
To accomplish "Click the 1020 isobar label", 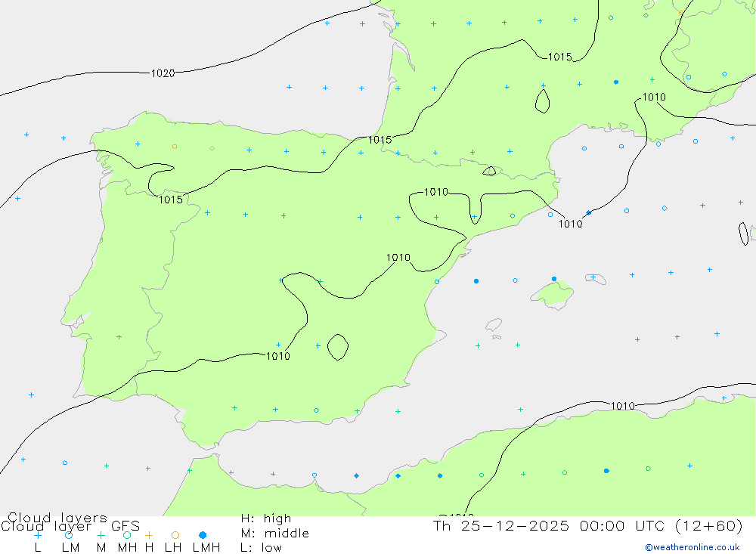I will coord(163,73).
